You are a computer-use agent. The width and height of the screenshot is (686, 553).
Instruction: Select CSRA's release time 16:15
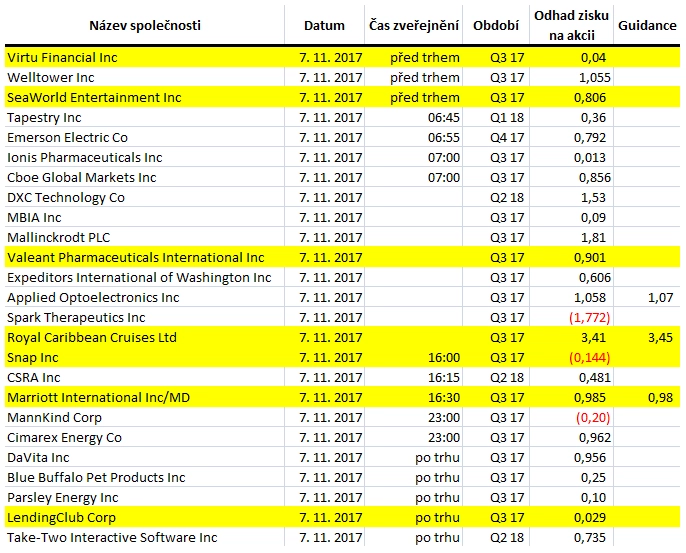[x=444, y=378]
